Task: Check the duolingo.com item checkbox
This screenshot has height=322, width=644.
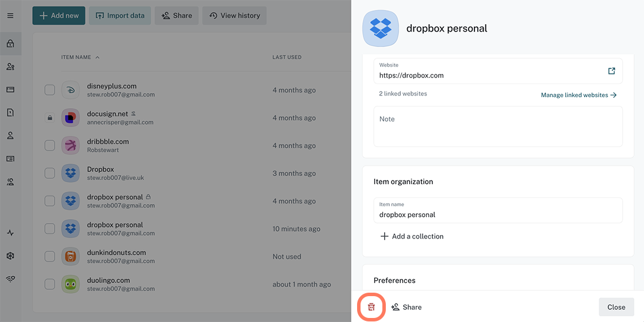Action: point(50,284)
